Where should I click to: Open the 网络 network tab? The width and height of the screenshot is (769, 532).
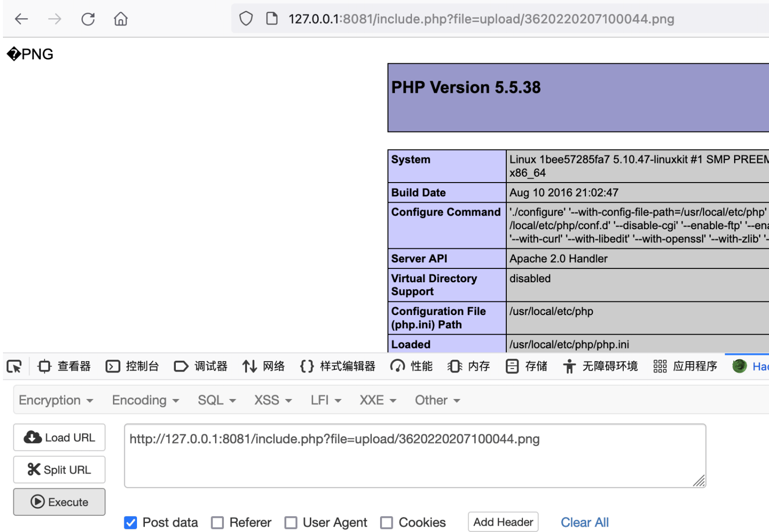pyautogui.click(x=264, y=367)
